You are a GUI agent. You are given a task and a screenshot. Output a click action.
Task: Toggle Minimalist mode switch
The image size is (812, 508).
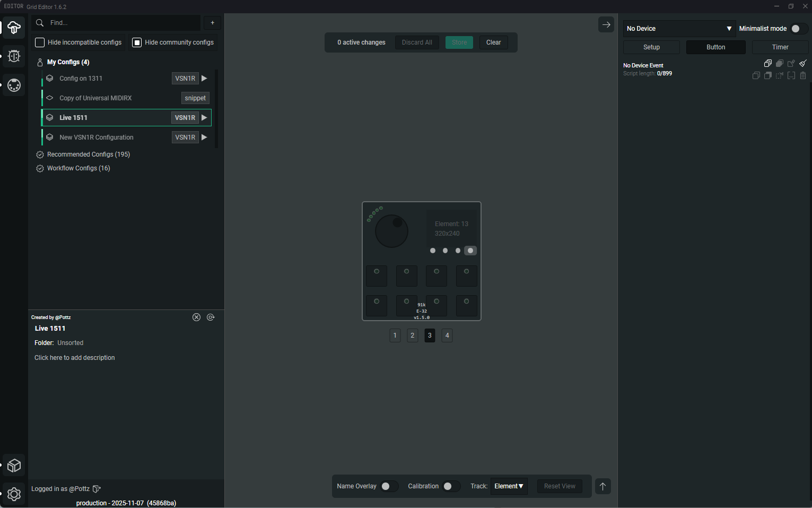[x=797, y=29]
